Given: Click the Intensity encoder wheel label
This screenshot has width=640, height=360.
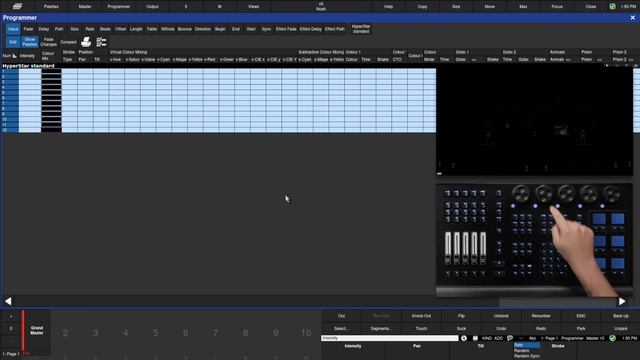Looking at the screenshot, I should coord(353,346).
